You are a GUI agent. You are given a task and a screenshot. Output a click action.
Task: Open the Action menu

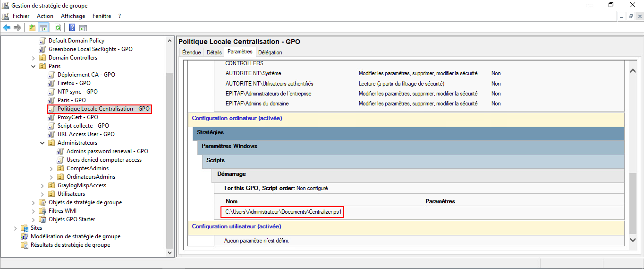tap(45, 16)
